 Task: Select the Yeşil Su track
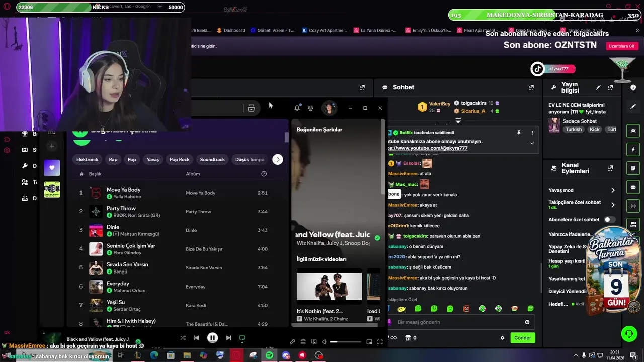click(x=176, y=305)
